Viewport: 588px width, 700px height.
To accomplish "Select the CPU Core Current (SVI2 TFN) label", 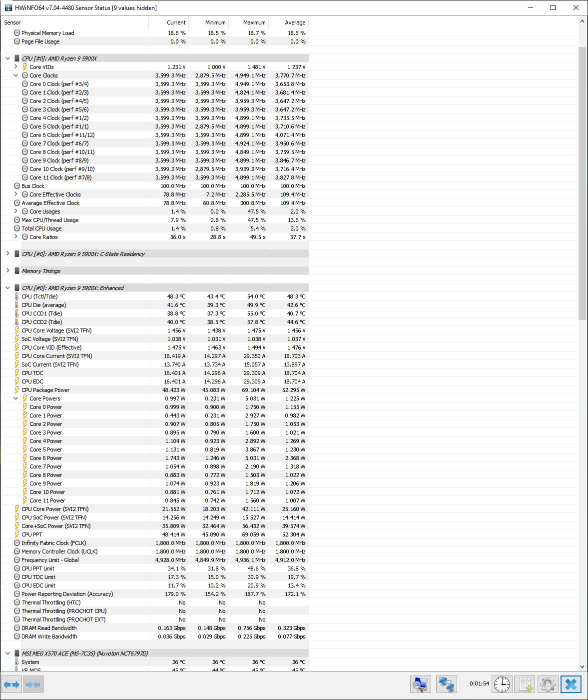I will pos(57,356).
